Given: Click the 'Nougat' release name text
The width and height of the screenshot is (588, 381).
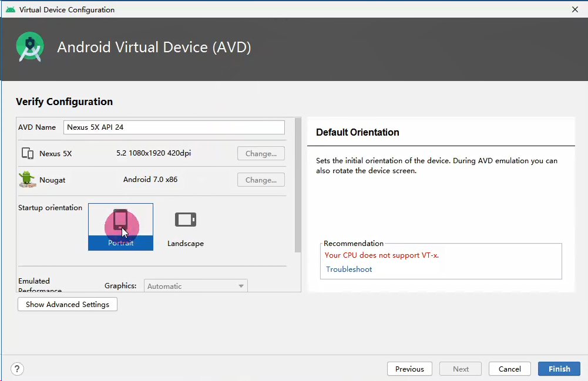Looking at the screenshot, I should [52, 180].
